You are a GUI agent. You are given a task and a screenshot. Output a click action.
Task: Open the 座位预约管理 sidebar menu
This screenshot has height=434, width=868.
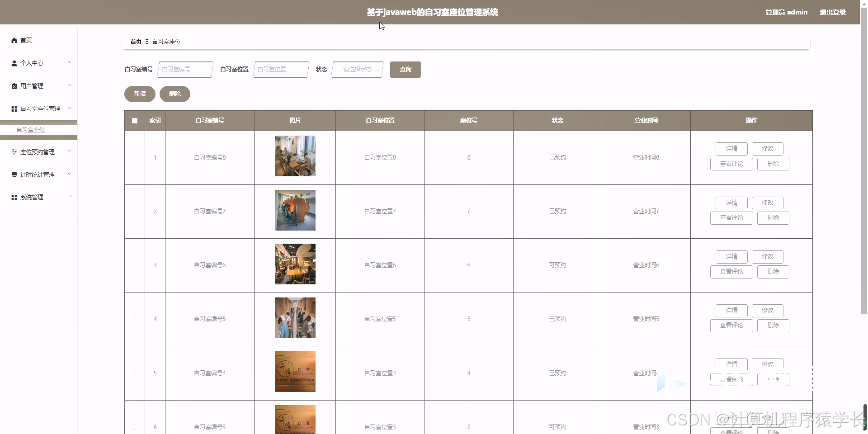[x=38, y=152]
